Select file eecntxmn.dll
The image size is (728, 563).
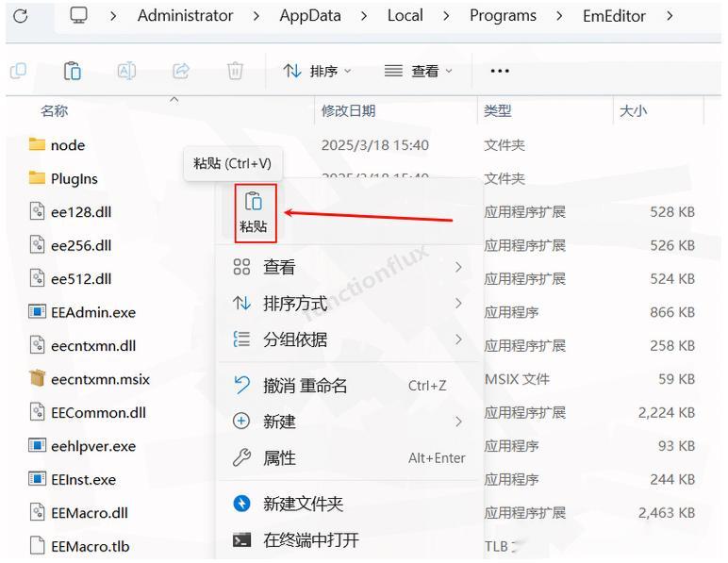pos(93,346)
